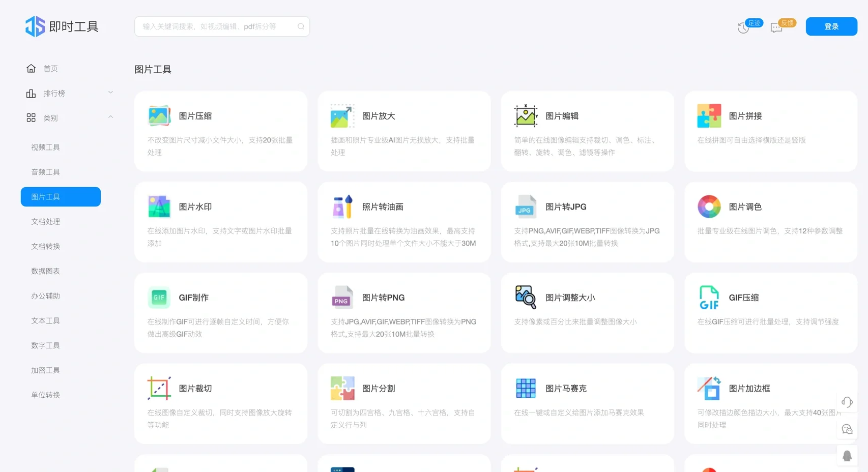Select the 图片放大 enlargement tool icon

(342, 115)
